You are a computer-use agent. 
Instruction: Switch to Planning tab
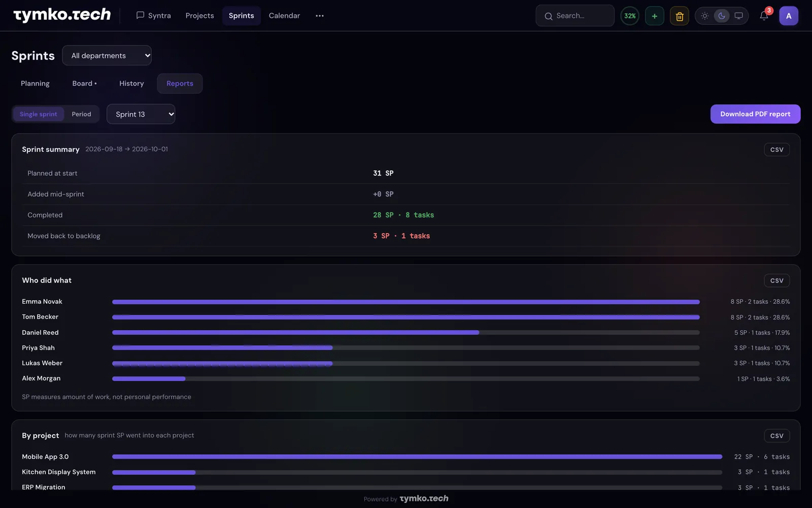(x=35, y=83)
